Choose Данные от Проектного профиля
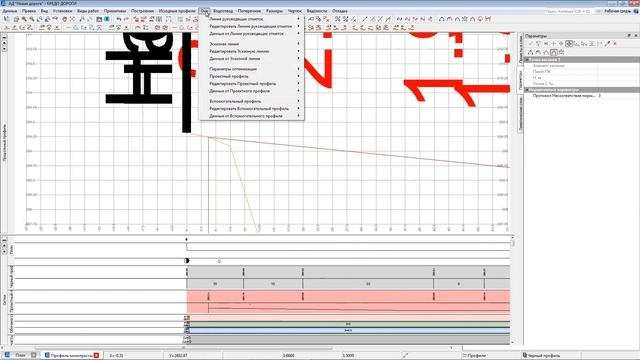640x360 pixels. tap(251, 91)
